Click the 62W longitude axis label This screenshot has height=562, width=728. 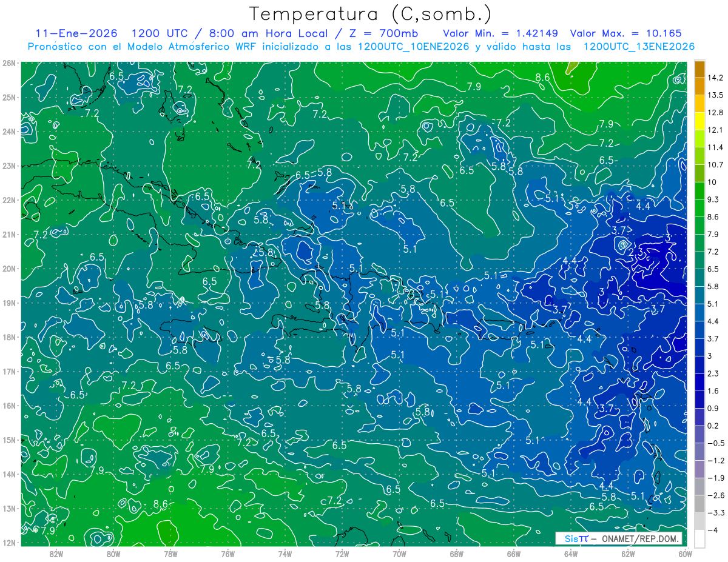(628, 554)
